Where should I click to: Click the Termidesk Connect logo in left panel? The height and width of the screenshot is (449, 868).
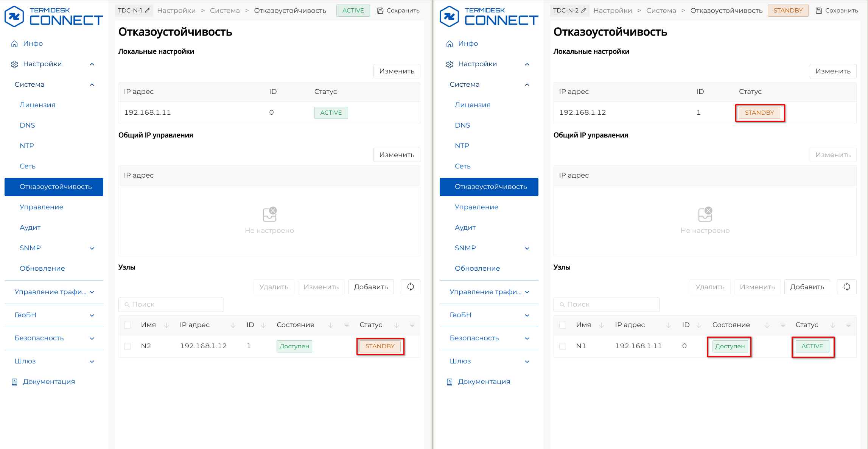pyautogui.click(x=53, y=16)
